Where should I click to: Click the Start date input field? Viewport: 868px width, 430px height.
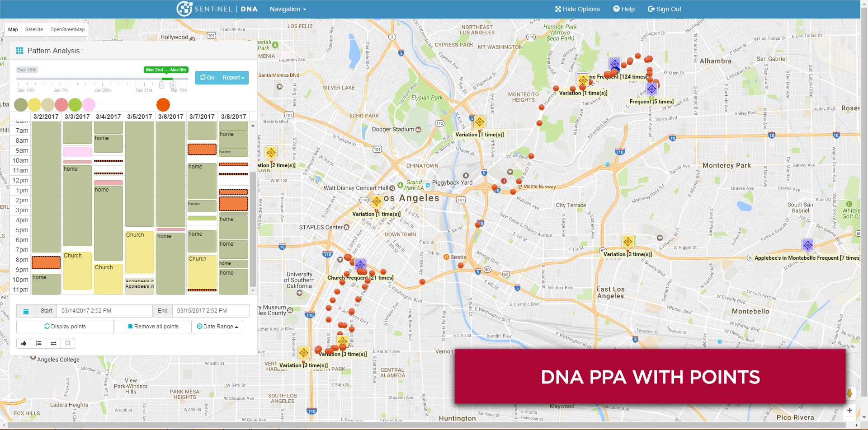pyautogui.click(x=104, y=311)
